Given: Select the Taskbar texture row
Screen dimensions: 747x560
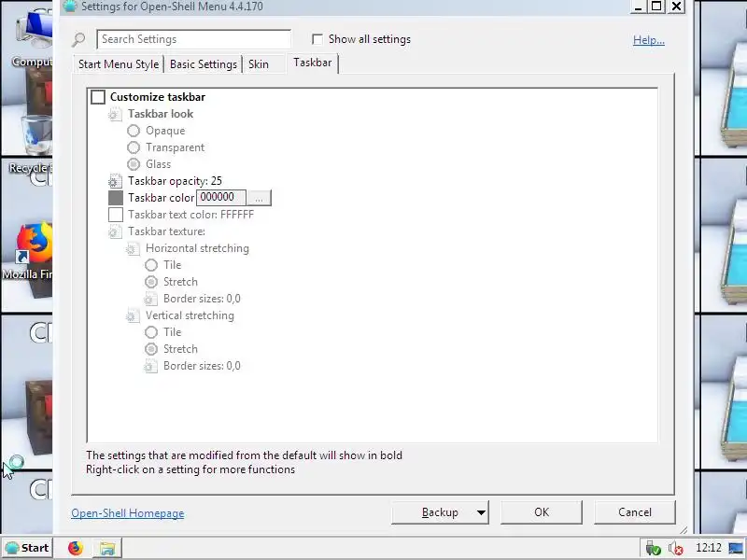Looking at the screenshot, I should click(166, 231).
